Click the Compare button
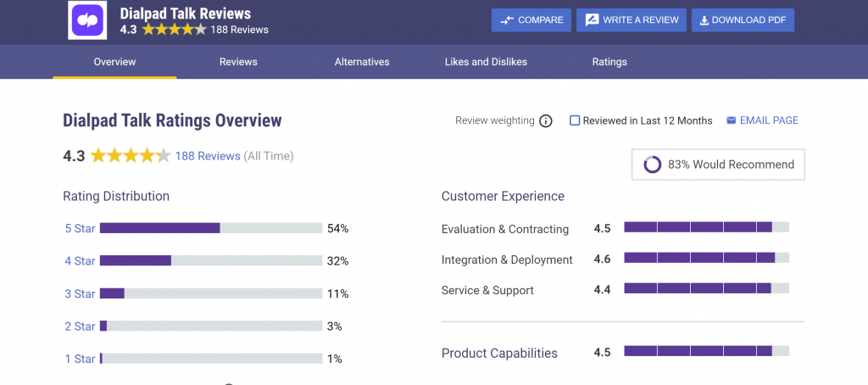 [531, 20]
